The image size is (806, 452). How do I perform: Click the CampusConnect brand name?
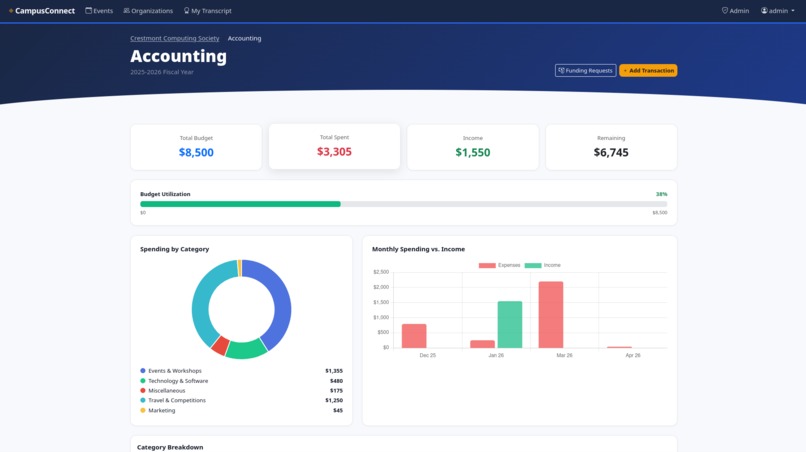point(45,11)
